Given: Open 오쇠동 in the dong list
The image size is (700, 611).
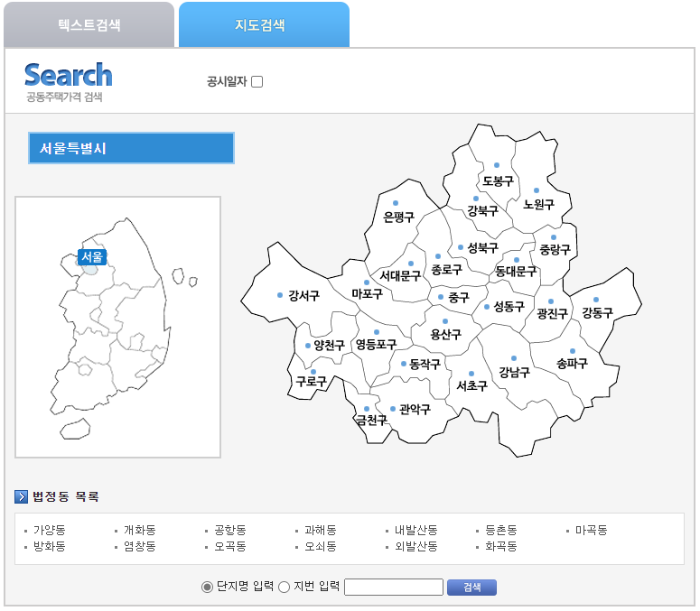Looking at the screenshot, I should pyautogui.click(x=320, y=546).
